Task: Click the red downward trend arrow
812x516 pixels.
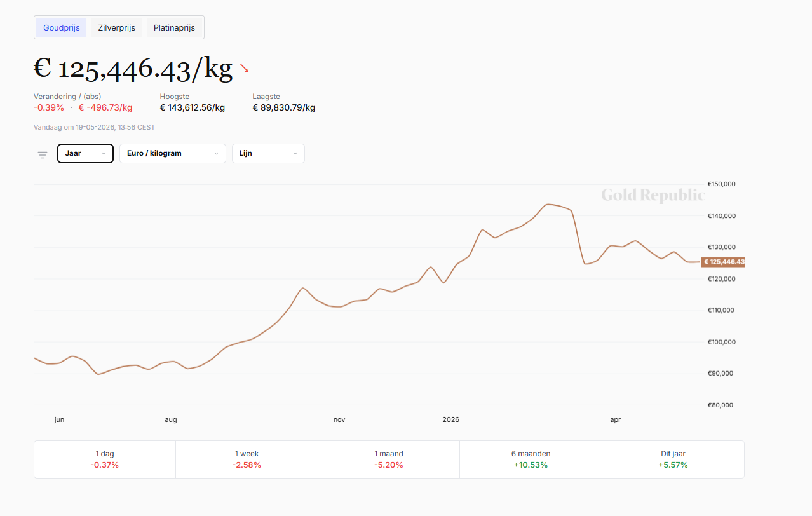Action: 245,68
